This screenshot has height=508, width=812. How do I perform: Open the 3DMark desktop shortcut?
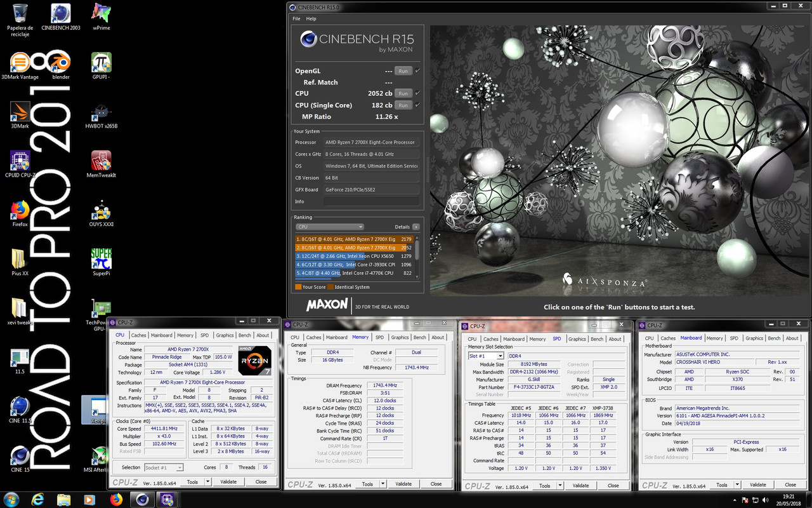20,116
